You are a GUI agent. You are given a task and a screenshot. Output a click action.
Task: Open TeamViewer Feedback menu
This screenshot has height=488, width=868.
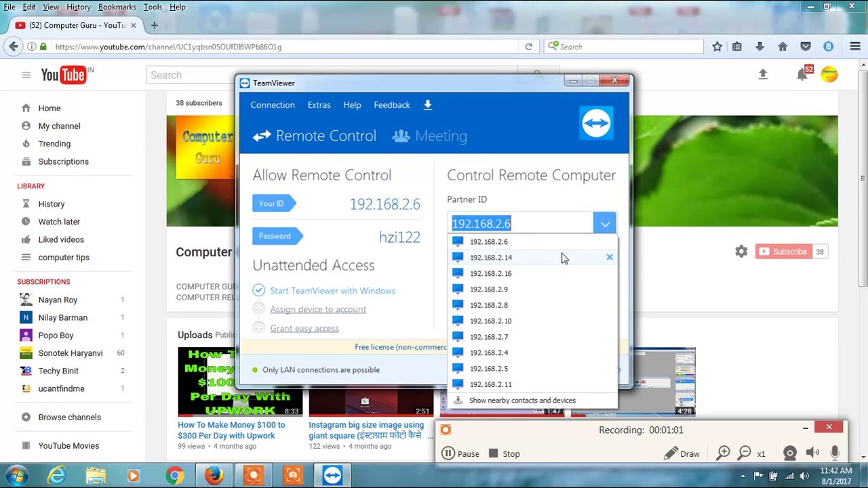392,105
